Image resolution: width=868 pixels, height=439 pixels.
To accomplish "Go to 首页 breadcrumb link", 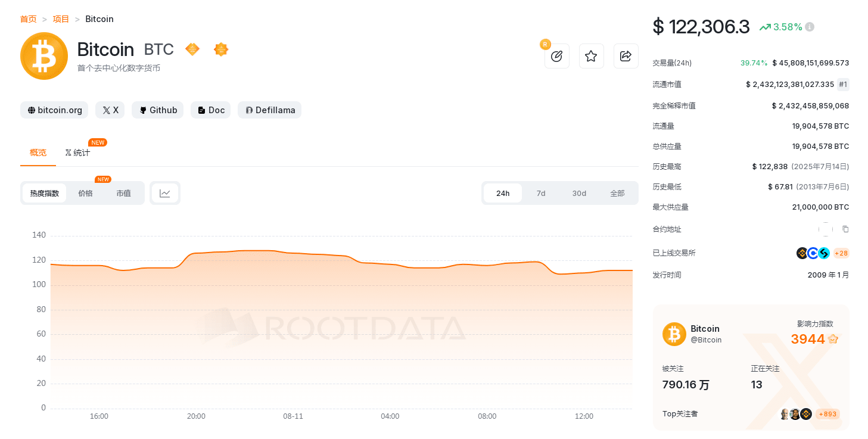I will tap(28, 19).
